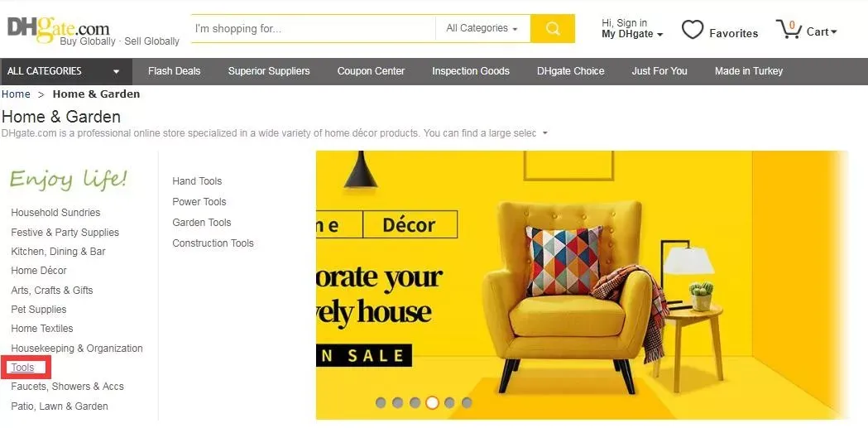Click the Home breadcrumb link
The height and width of the screenshot is (428, 868).
click(x=16, y=94)
